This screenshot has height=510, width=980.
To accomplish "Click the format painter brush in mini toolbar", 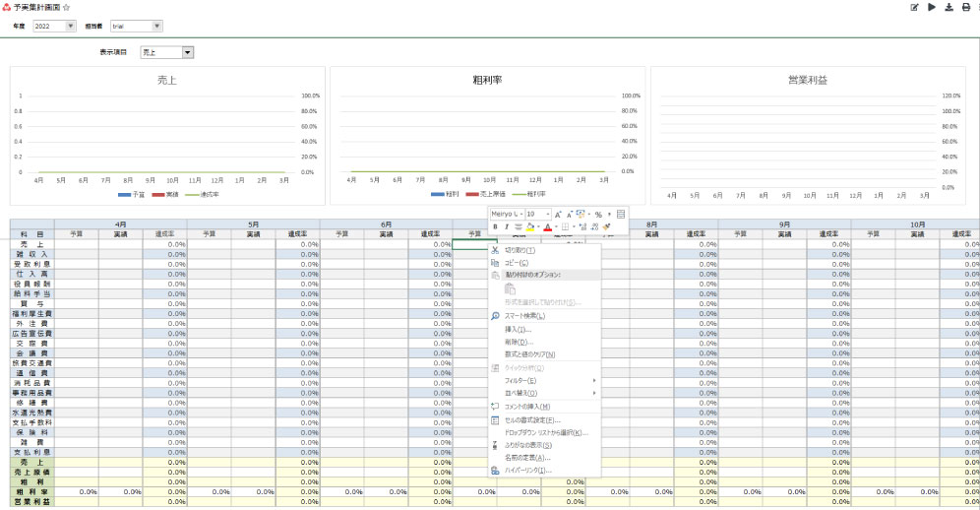I will tap(607, 226).
